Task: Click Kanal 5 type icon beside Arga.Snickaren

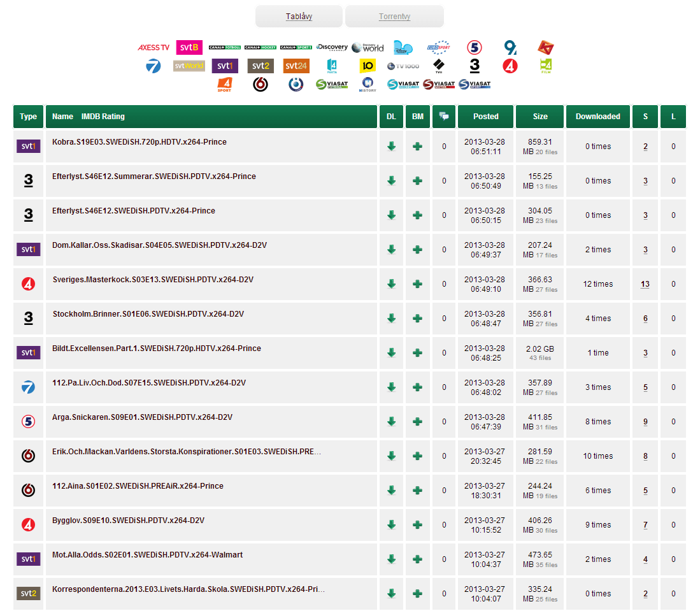Action: pyautogui.click(x=29, y=422)
